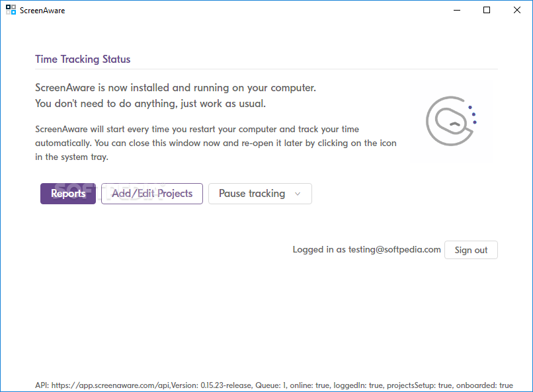Viewport: 533px width, 392px height.
Task: Expand the Pause tracking dropdown
Action: 260,194
